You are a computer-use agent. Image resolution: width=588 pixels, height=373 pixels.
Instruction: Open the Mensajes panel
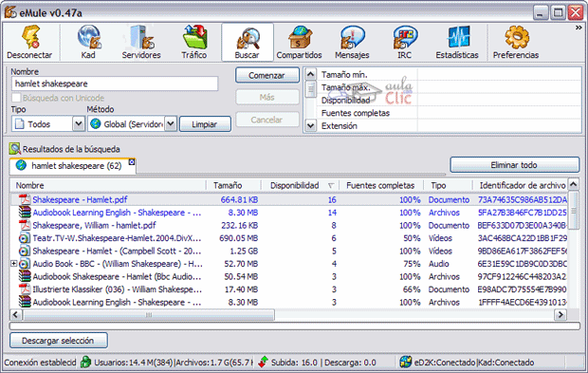point(352,42)
